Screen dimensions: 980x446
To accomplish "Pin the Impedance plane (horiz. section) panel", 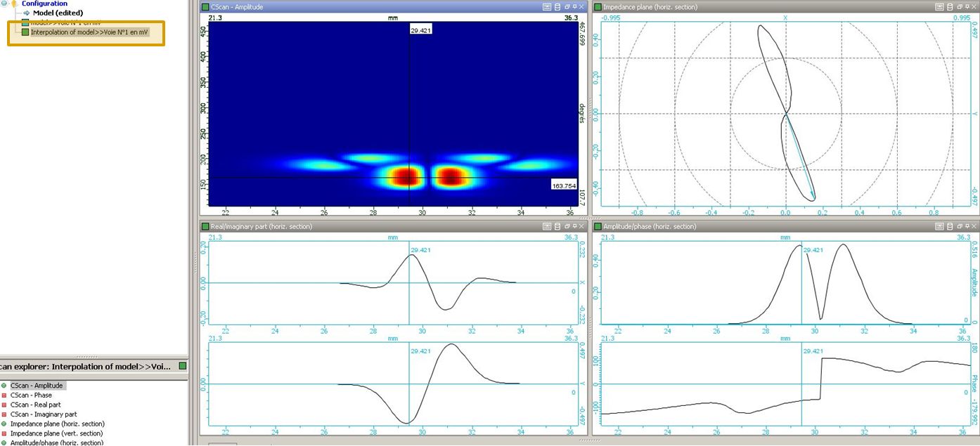I will point(967,7).
